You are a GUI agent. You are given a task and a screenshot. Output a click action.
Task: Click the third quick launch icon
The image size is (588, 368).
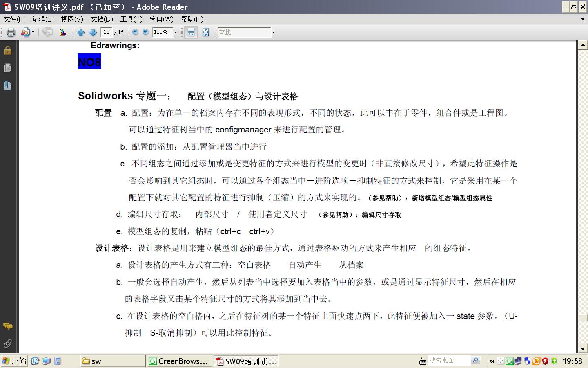pos(58,361)
